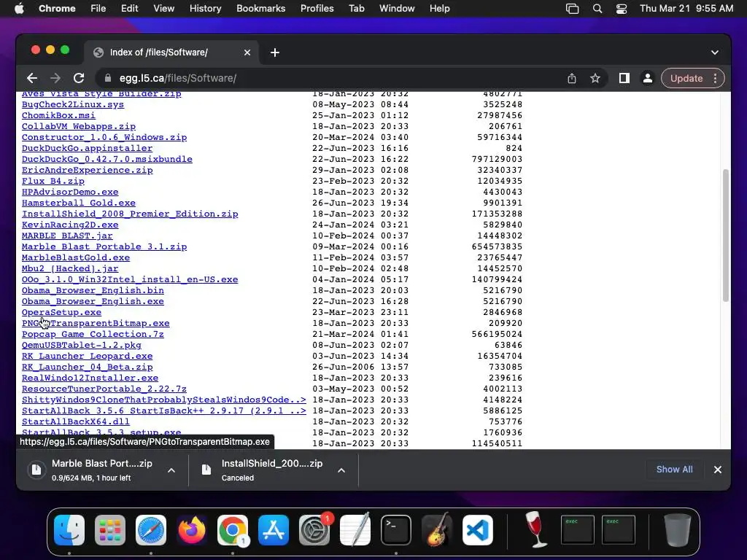Download Hamsterball_Gold.exe link
Image resolution: width=747 pixels, height=560 pixels.
[x=79, y=203]
